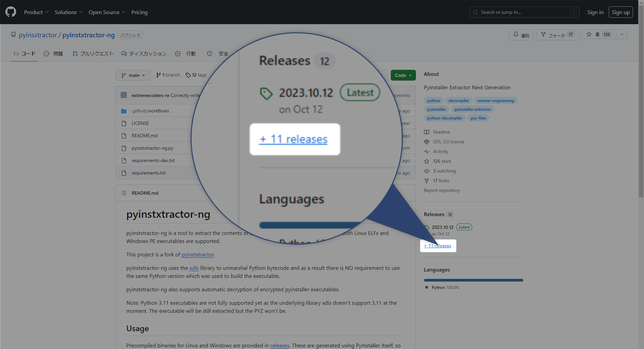The height and width of the screenshot is (349, 644).
Task: Click the Sign up button
Action: point(621,12)
